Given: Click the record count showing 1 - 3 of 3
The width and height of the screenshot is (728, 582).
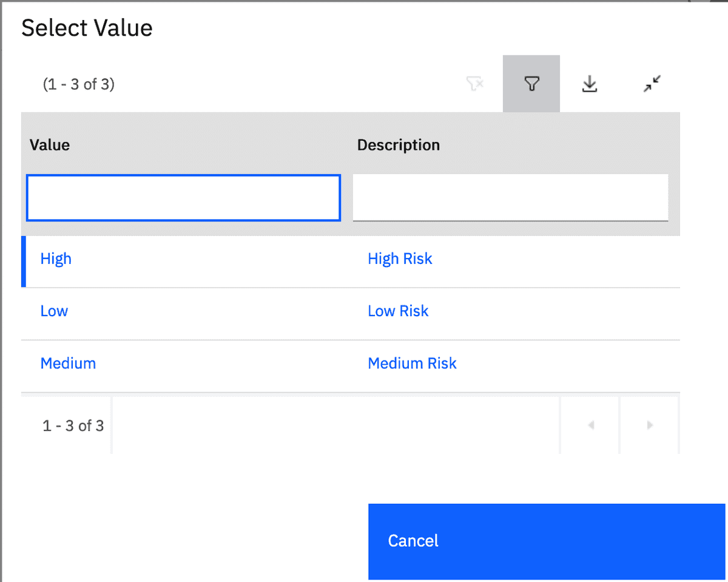Looking at the screenshot, I should coord(73,425).
